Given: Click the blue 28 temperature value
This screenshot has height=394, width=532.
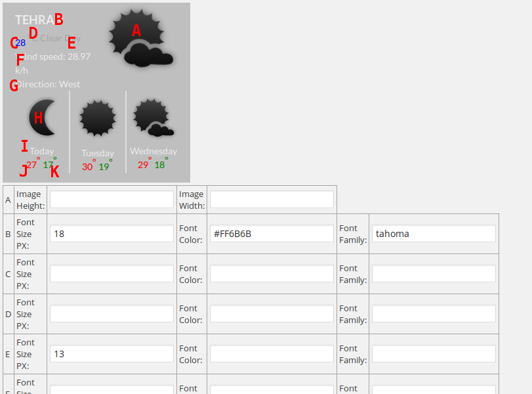Looking at the screenshot, I should point(20,43).
